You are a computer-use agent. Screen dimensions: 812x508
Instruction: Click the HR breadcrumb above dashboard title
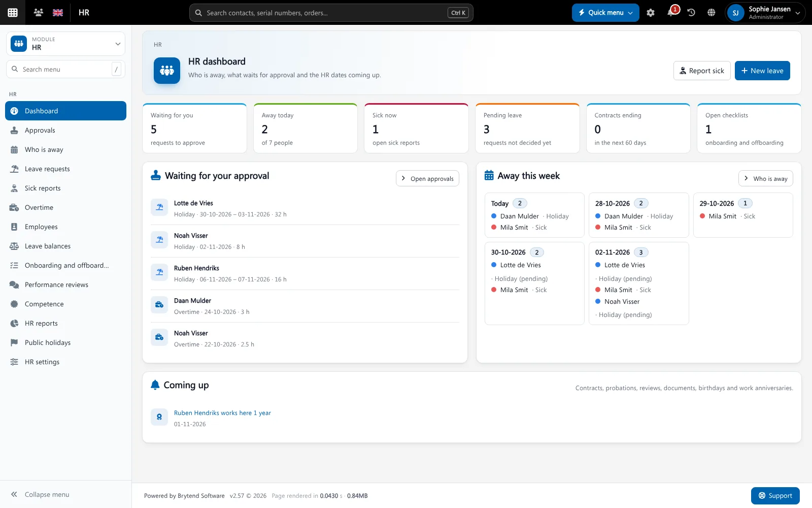158,45
